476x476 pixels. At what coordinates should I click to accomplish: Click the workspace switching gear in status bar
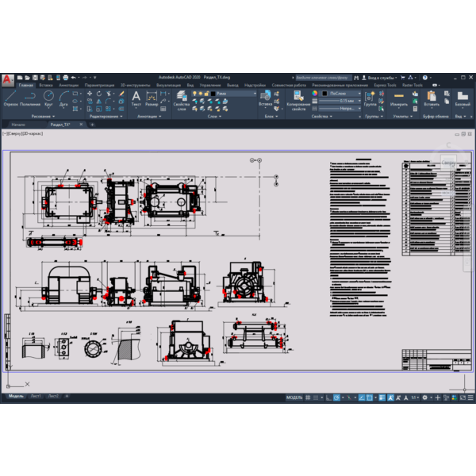[x=424, y=397]
